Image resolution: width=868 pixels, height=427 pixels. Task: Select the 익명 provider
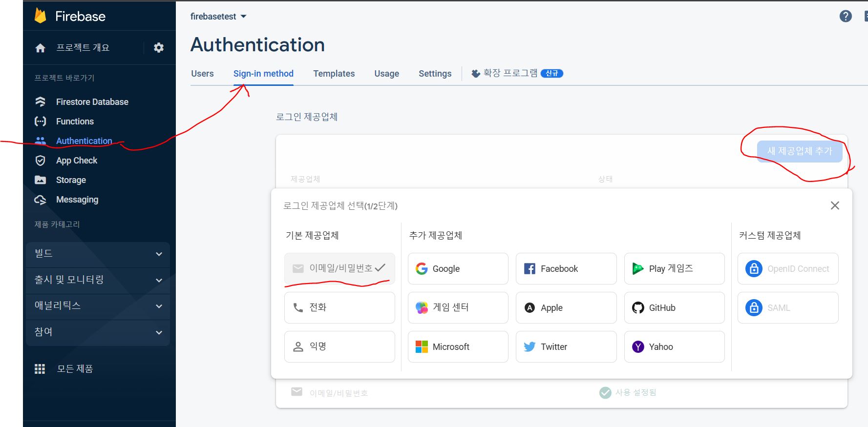pyautogui.click(x=339, y=346)
